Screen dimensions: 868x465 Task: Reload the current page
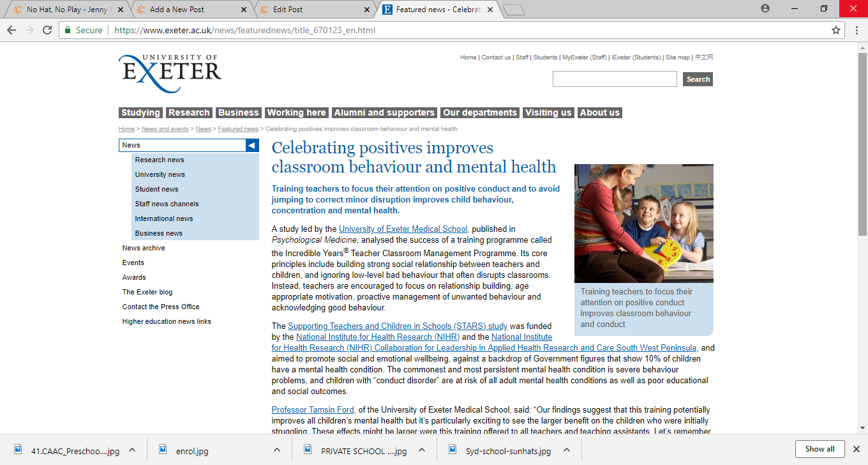pyautogui.click(x=47, y=30)
